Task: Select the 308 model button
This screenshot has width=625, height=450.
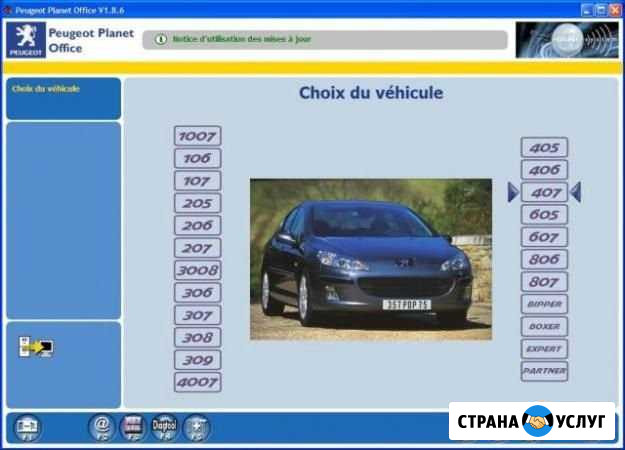Action: pos(197,338)
